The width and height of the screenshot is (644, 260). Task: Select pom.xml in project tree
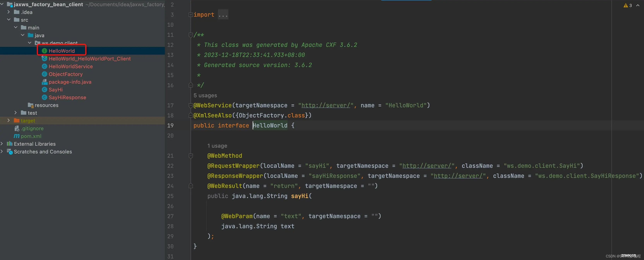coord(31,136)
